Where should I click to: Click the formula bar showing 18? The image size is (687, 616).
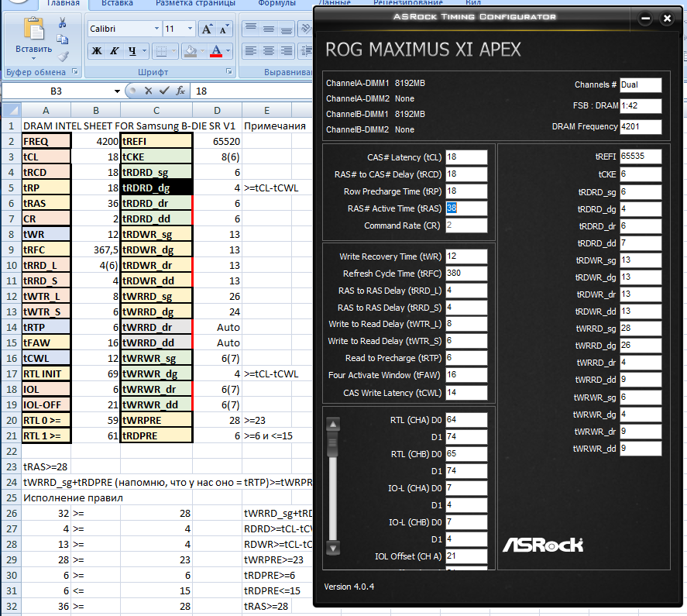252,91
